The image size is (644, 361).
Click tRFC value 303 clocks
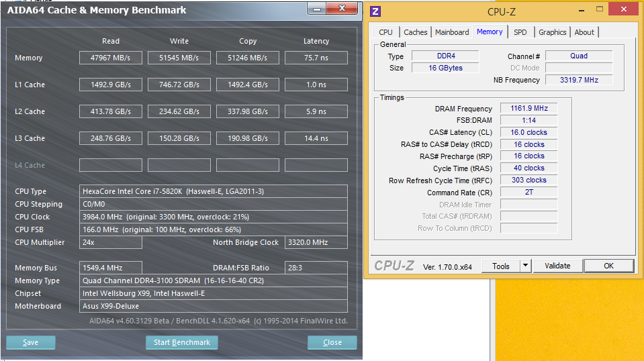[x=529, y=180]
